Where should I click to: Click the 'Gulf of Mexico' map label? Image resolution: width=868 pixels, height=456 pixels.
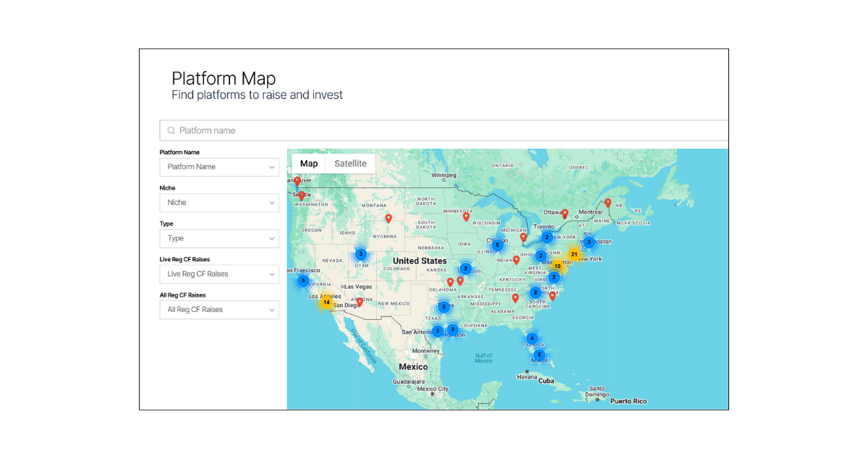(484, 358)
